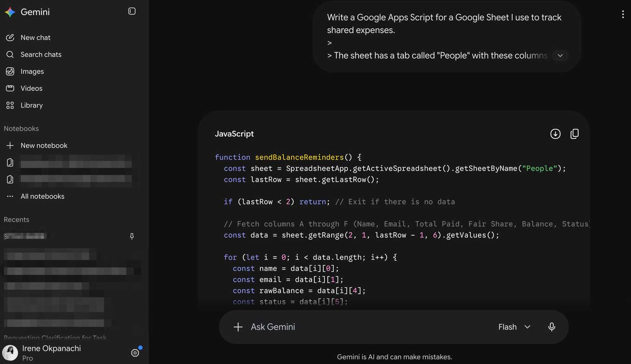631x364 pixels.
Task: Copy the JavaScript code
Action: pos(574,134)
